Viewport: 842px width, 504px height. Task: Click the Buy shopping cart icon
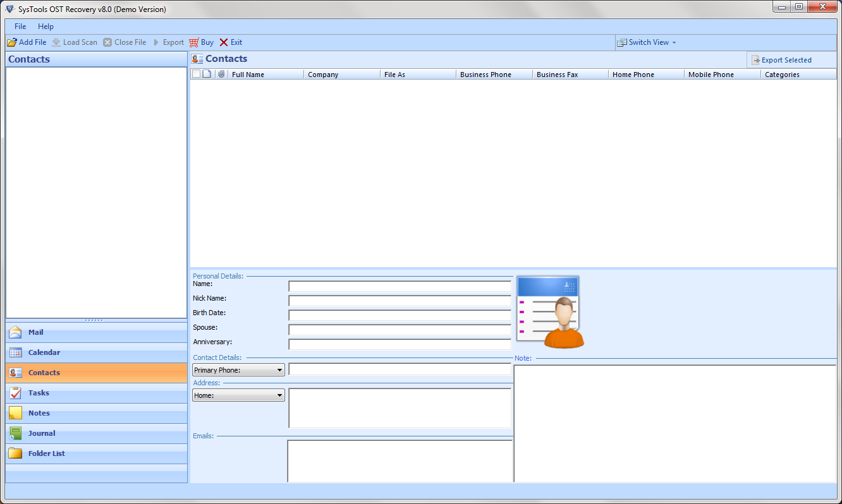click(194, 42)
